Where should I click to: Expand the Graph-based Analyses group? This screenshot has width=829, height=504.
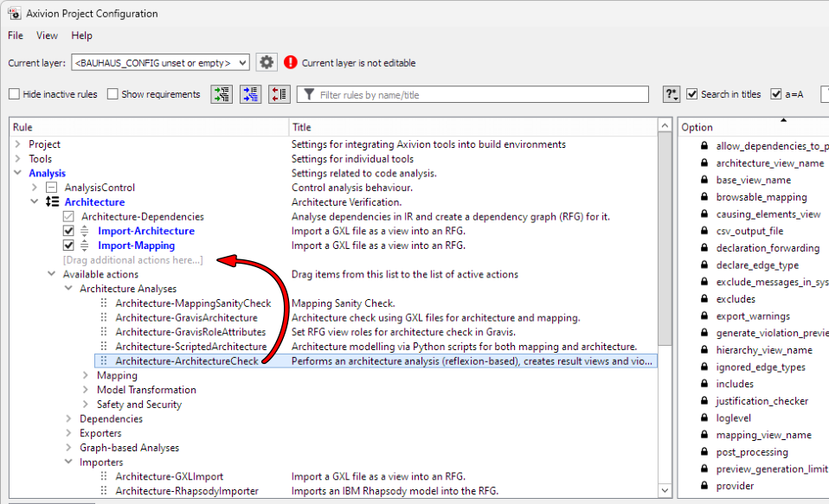pos(68,448)
